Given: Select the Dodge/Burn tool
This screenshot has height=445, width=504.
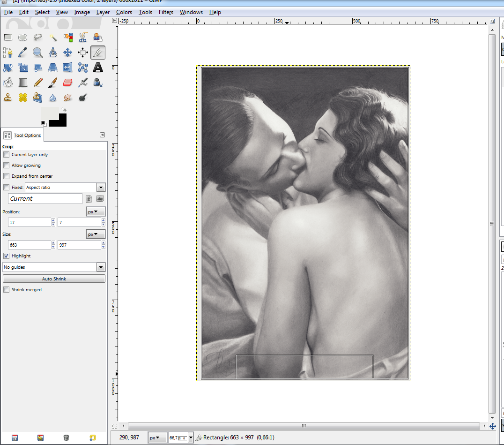Looking at the screenshot, I should (x=83, y=98).
